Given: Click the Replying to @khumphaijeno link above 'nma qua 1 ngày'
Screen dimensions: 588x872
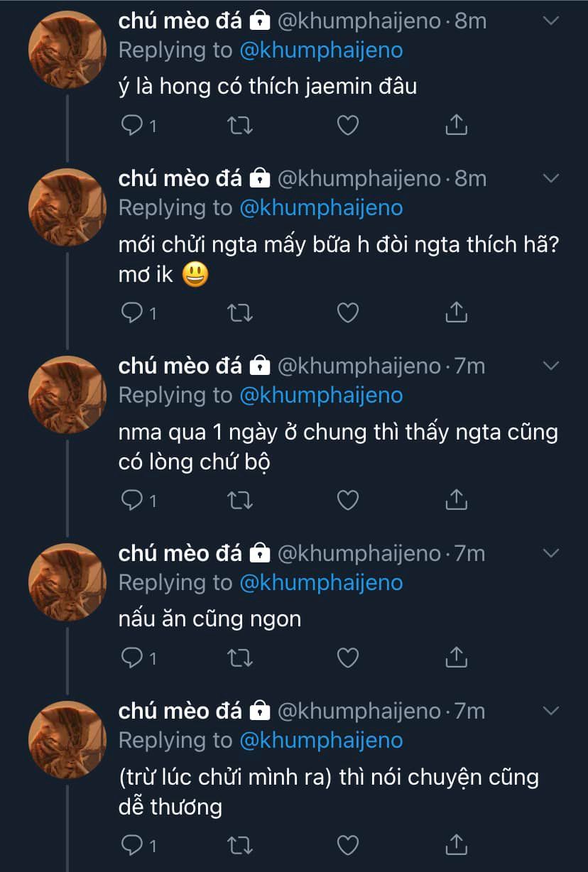Looking at the screenshot, I should point(321,396).
